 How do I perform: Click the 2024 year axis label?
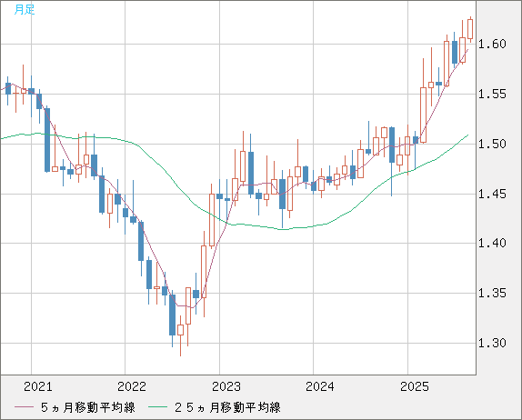[320, 386]
